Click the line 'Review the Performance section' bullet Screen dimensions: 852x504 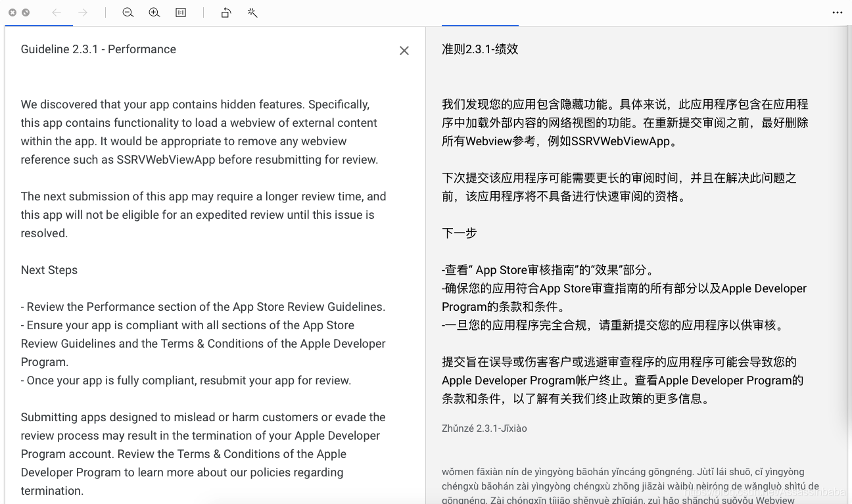pos(203,307)
